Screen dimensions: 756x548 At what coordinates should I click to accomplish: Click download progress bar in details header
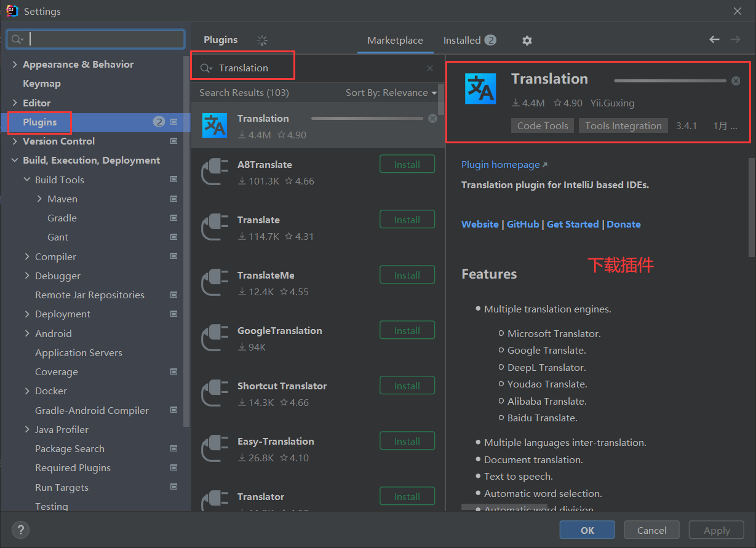670,81
